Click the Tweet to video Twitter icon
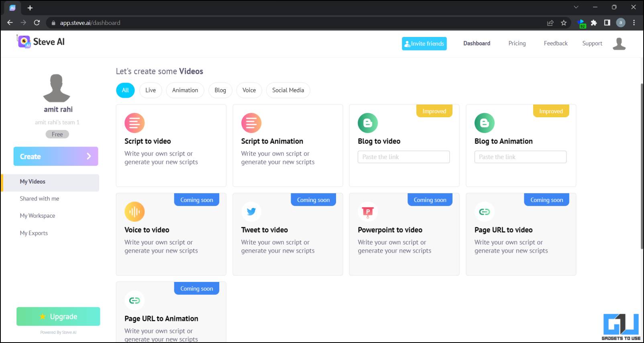The width and height of the screenshot is (644, 343). (x=251, y=212)
